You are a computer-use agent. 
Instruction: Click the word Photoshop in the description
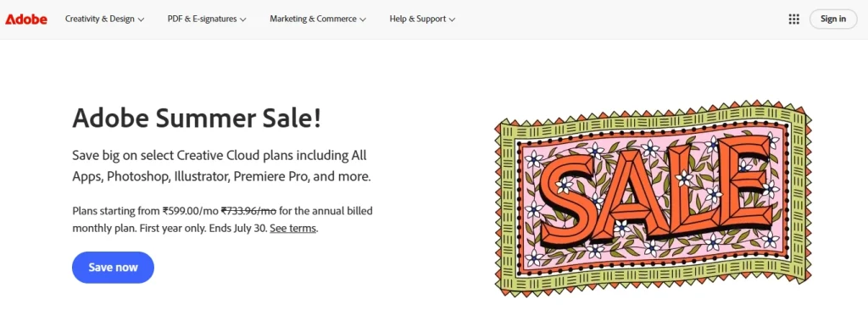(x=138, y=177)
